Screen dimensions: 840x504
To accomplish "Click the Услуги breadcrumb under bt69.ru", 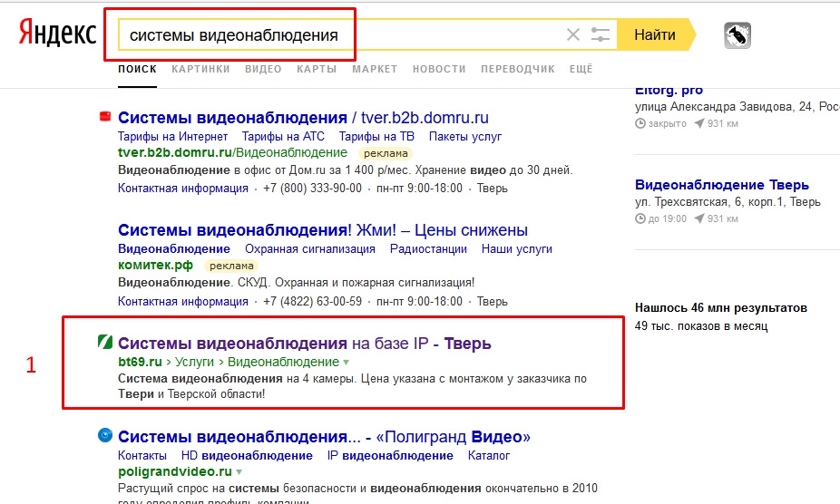I will (x=194, y=362).
